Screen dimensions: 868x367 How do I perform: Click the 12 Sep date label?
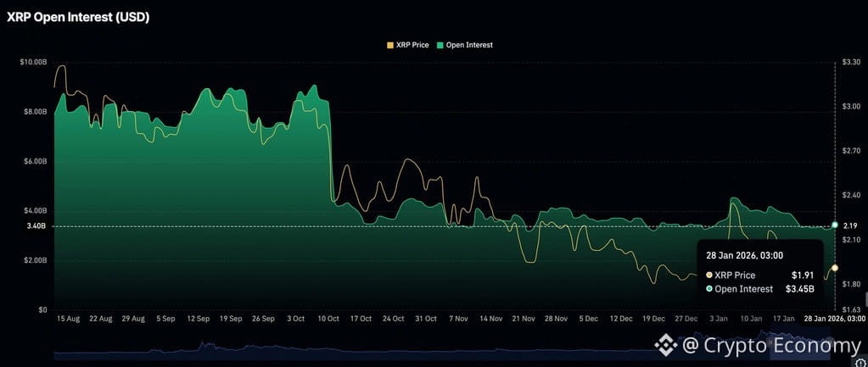199,320
